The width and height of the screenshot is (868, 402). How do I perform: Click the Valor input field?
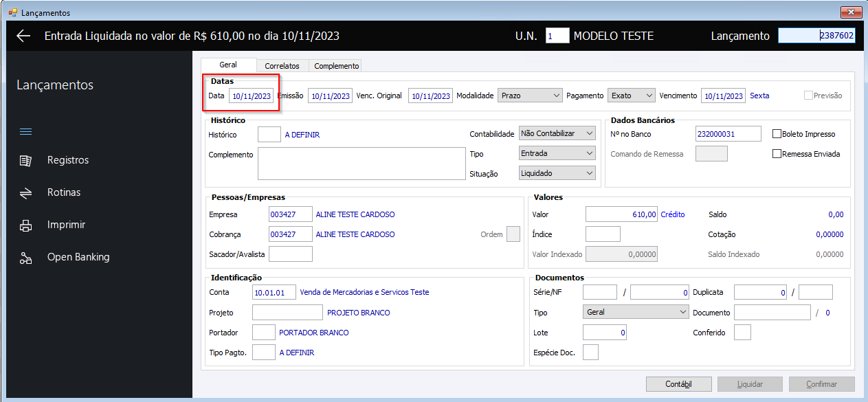click(x=622, y=214)
